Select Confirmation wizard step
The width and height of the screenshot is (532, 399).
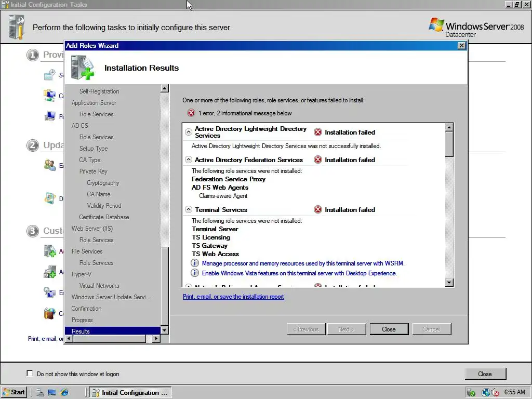click(x=86, y=309)
